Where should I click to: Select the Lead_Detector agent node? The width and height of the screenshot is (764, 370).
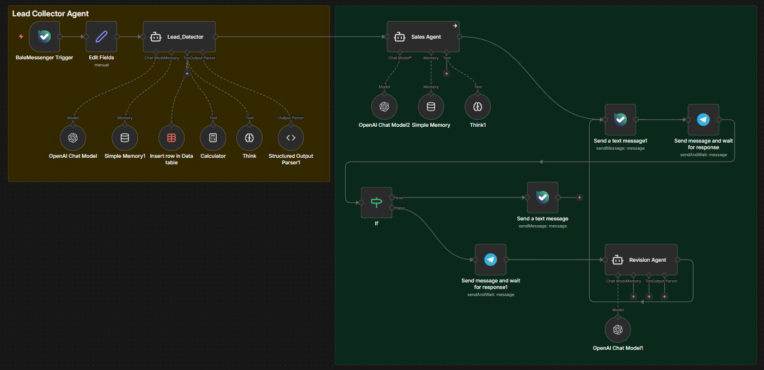pos(179,37)
